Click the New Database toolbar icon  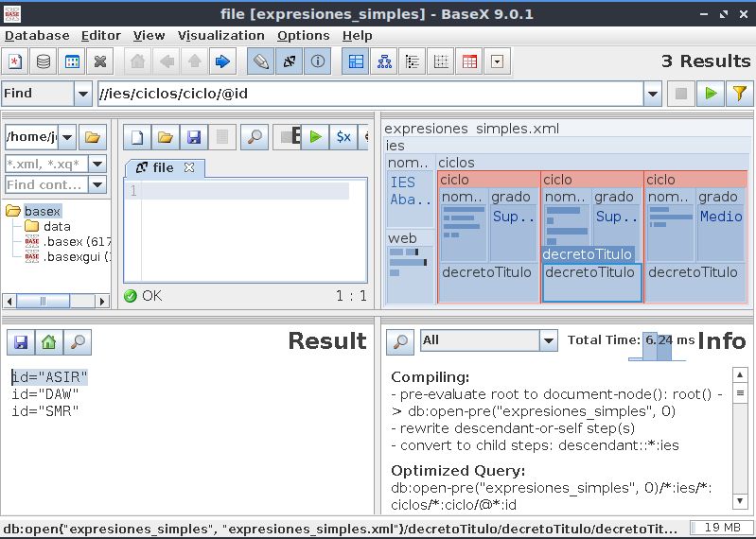click(x=15, y=62)
